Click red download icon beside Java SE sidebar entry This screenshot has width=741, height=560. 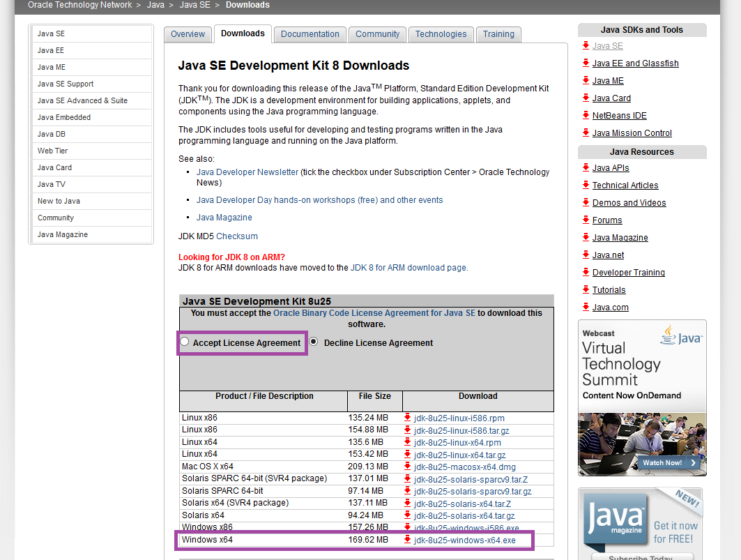point(583,46)
